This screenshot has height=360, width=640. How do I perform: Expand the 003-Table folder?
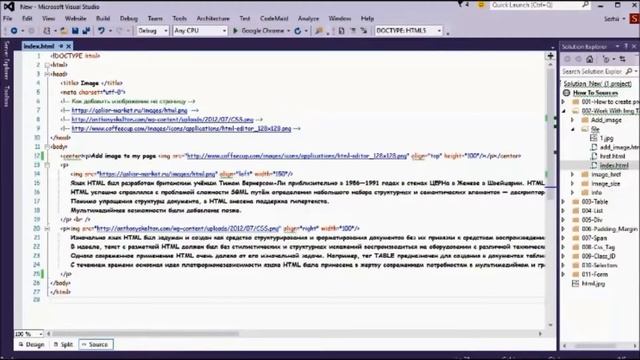click(564, 202)
